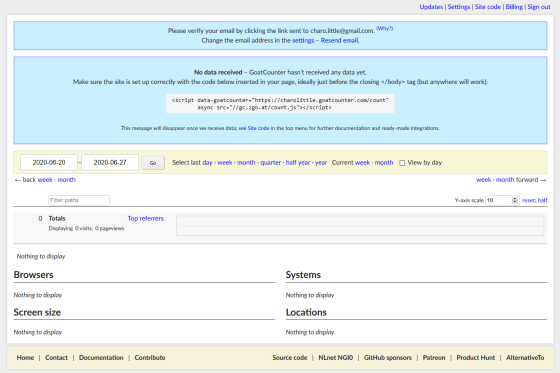Click the reset Y-axis scale link

coord(529,200)
